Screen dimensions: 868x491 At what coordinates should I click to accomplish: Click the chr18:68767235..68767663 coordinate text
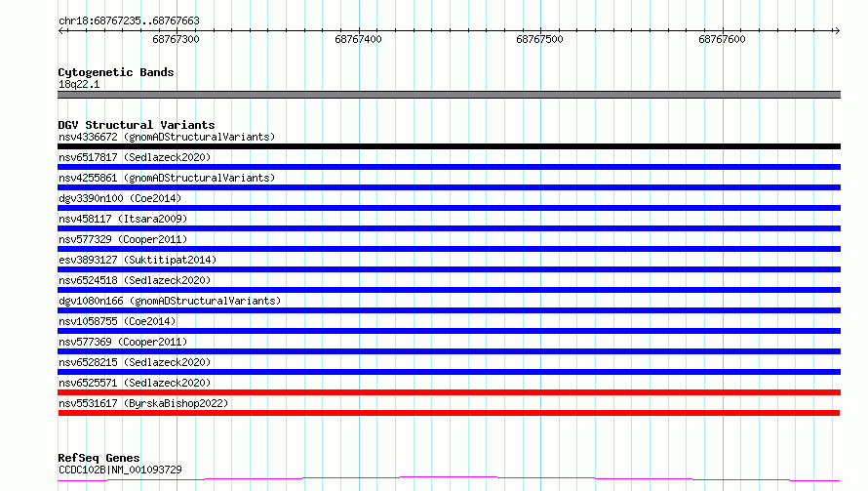point(129,21)
